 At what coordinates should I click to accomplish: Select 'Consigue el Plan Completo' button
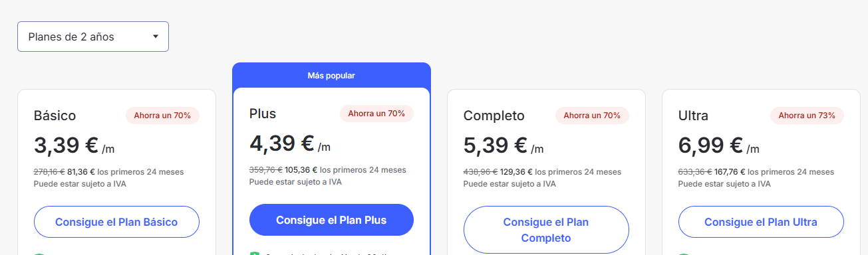[546, 230]
